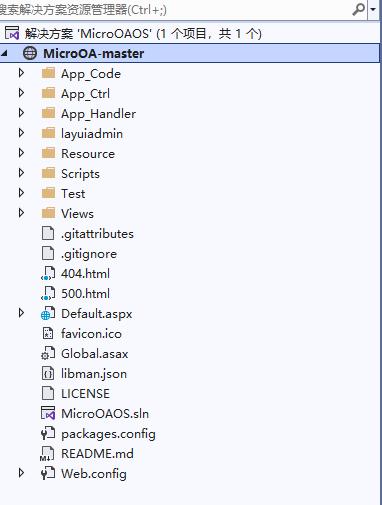Expand the Web.config node
Screen dimensions: 382x505
point(21,473)
